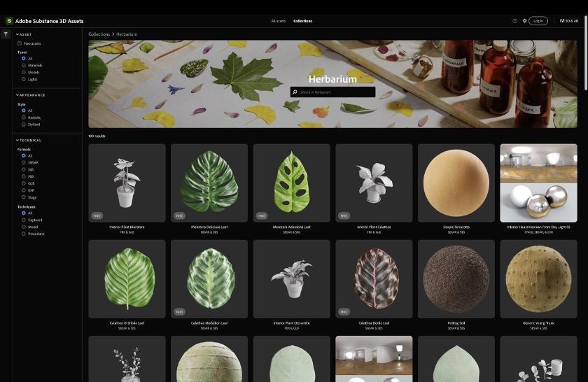588x382 pixels.
Task: Open the Monstera Deliciosa Leaf thumbnail
Action: [x=209, y=183]
